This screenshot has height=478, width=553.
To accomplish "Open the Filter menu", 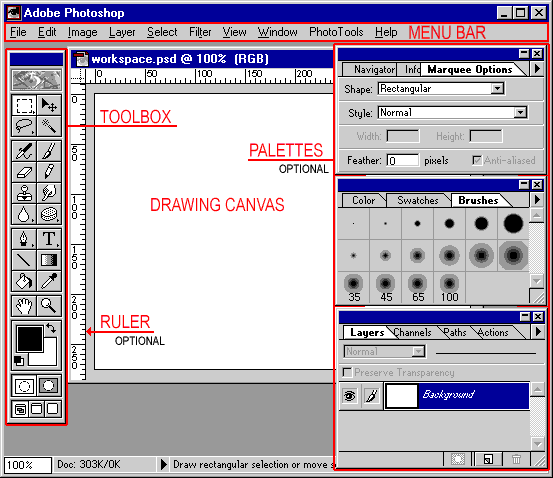I will (x=200, y=32).
